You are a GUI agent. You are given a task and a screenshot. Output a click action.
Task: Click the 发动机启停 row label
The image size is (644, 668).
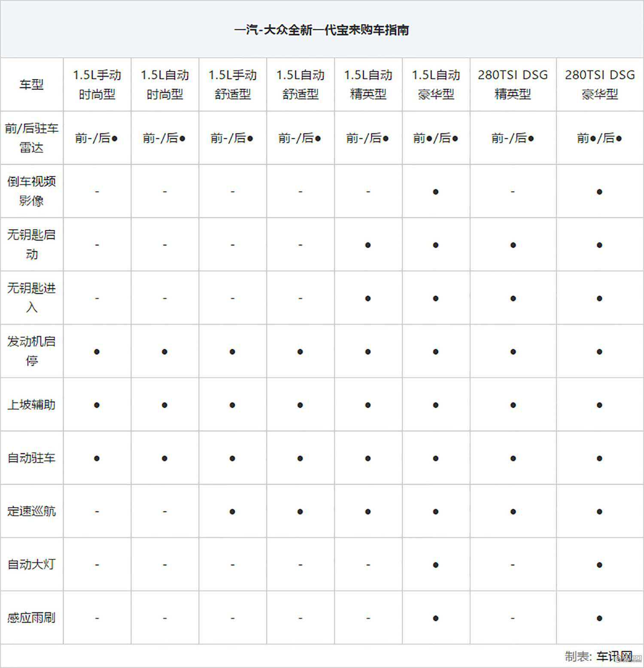tap(31, 351)
